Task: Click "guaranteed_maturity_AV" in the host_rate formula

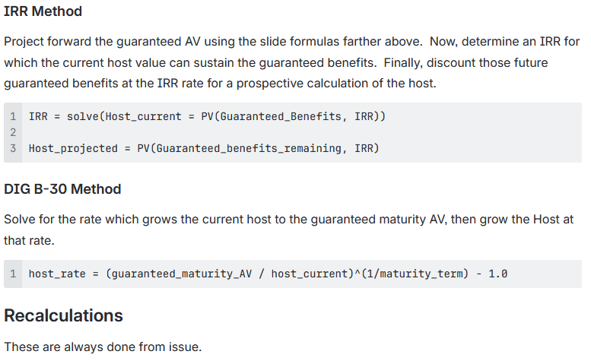Action: [182, 274]
